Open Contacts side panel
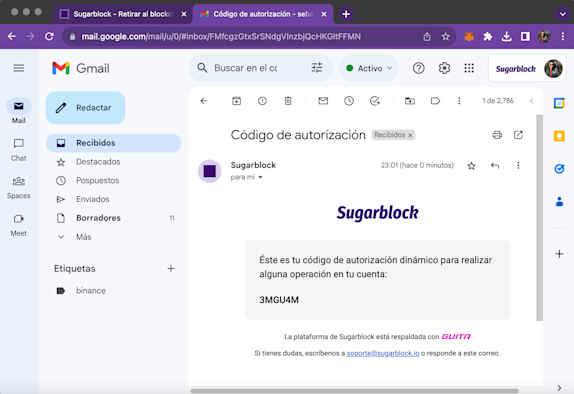Image resolution: width=574 pixels, height=394 pixels. click(559, 202)
